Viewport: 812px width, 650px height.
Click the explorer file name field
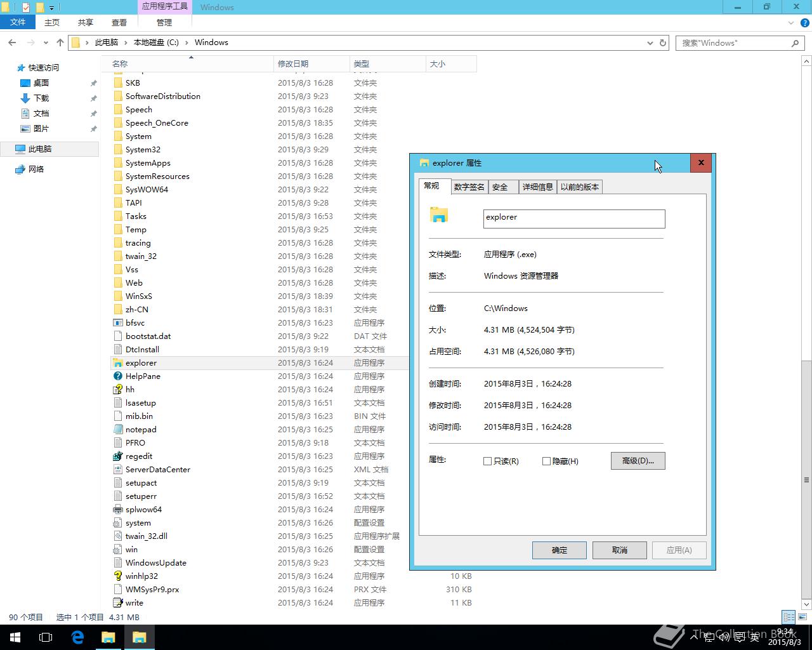pyautogui.click(x=574, y=218)
